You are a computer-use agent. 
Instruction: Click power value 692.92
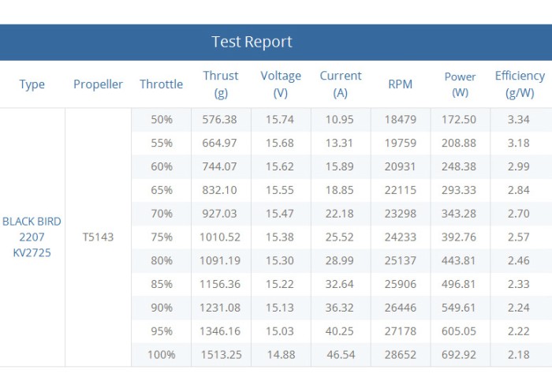[x=459, y=355]
